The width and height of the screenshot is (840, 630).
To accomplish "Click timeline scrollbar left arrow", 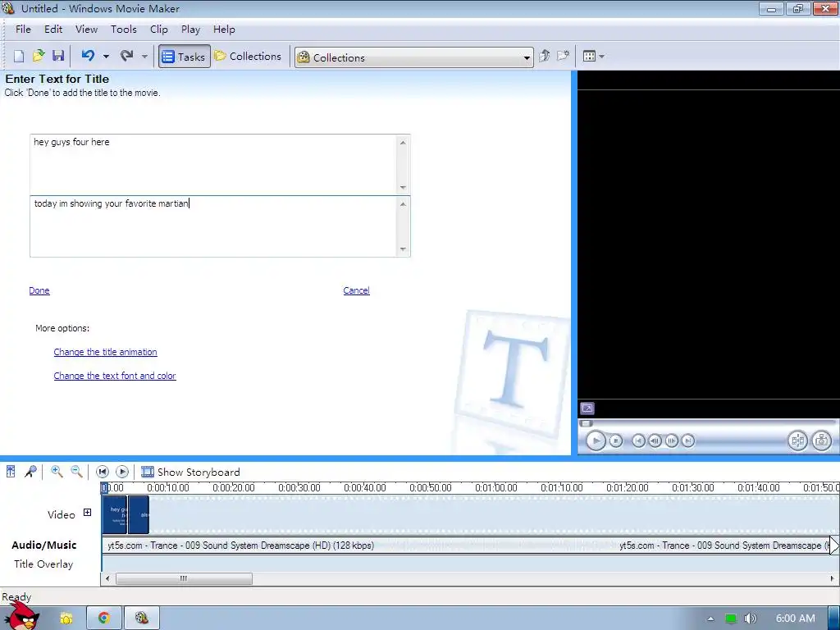I will coord(107,578).
